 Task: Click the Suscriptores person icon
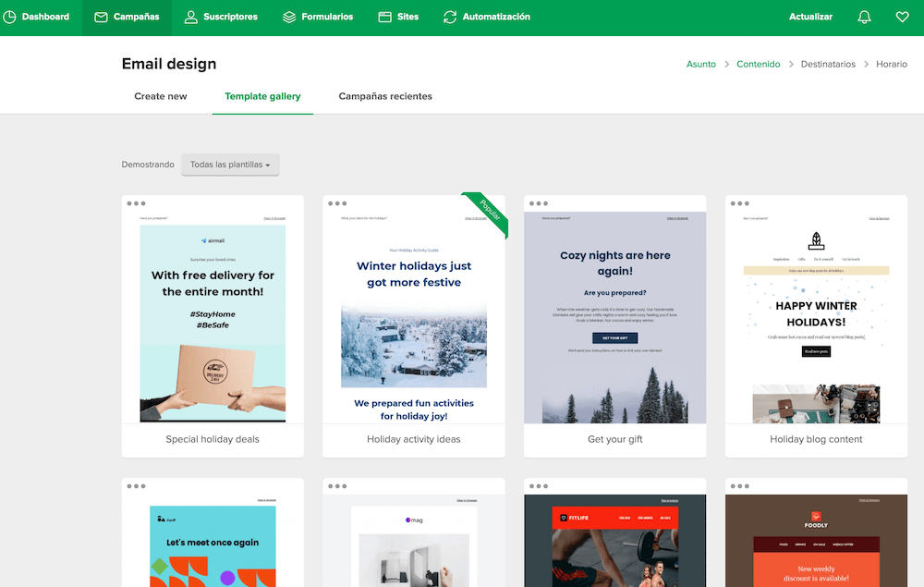point(190,17)
